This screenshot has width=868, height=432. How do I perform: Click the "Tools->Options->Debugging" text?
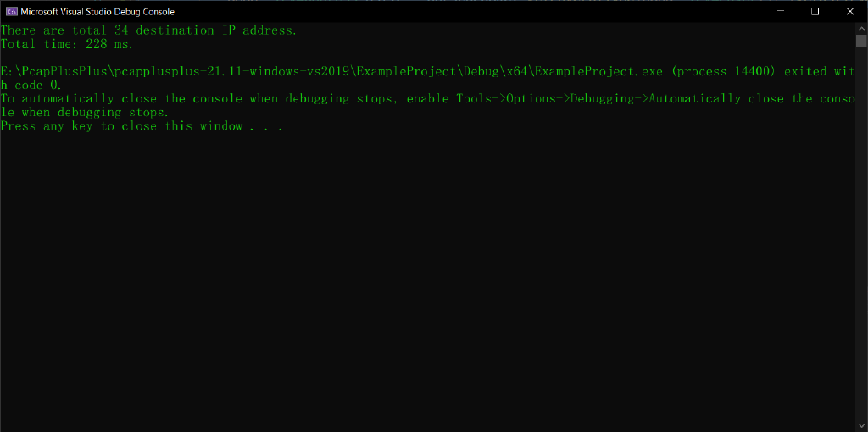pos(545,98)
